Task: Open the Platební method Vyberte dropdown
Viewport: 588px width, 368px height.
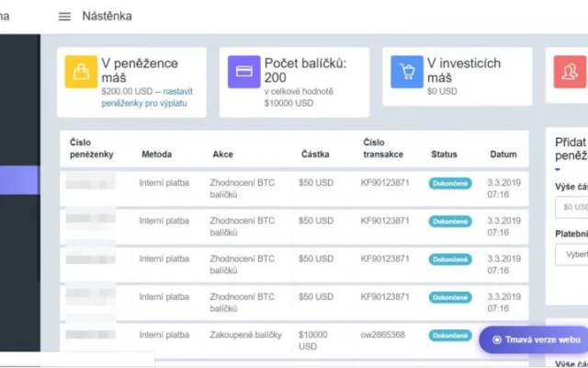Action: click(x=571, y=254)
